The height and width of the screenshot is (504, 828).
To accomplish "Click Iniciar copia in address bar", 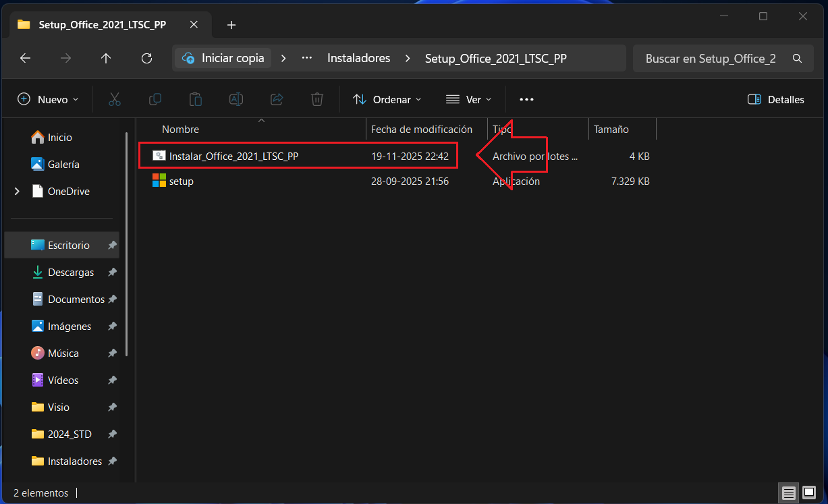I will click(223, 58).
